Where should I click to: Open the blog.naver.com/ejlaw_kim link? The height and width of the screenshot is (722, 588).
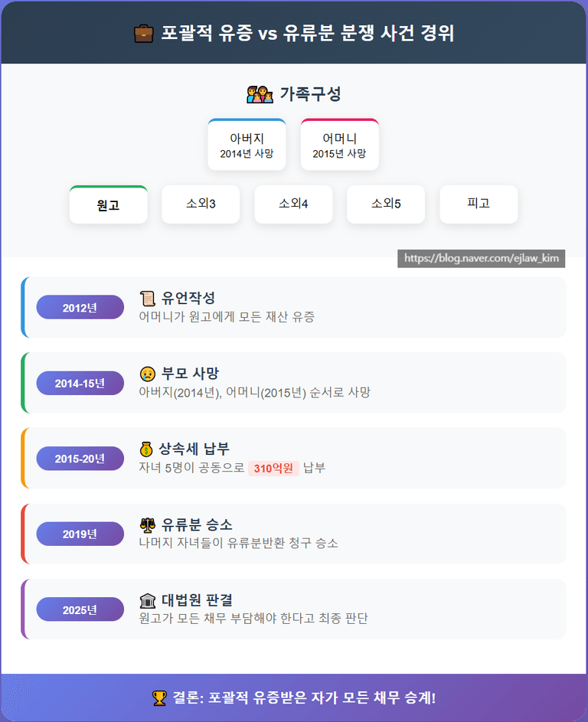pos(482,259)
